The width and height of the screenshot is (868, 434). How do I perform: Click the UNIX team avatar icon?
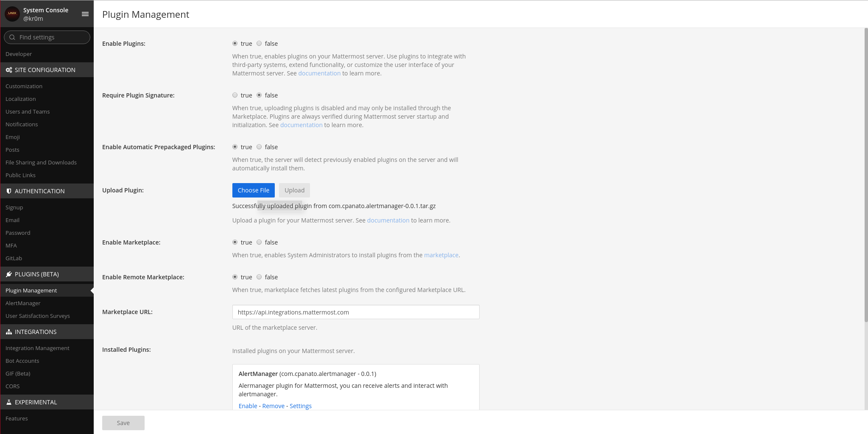(12, 14)
